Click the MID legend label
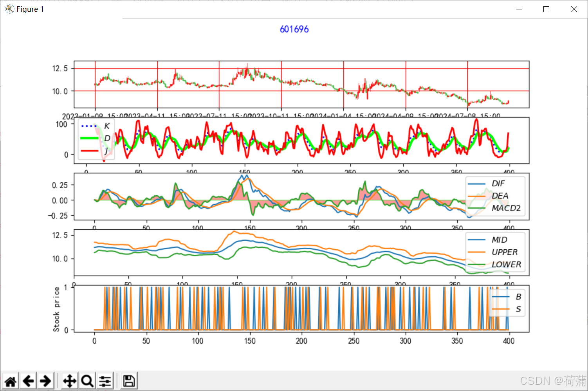Viewport: 588px width, 391px height. [x=500, y=240]
